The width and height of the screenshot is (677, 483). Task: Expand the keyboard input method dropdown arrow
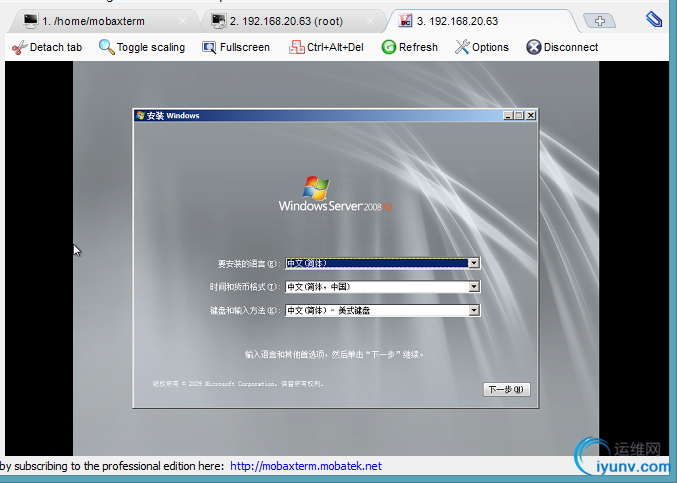(x=474, y=310)
